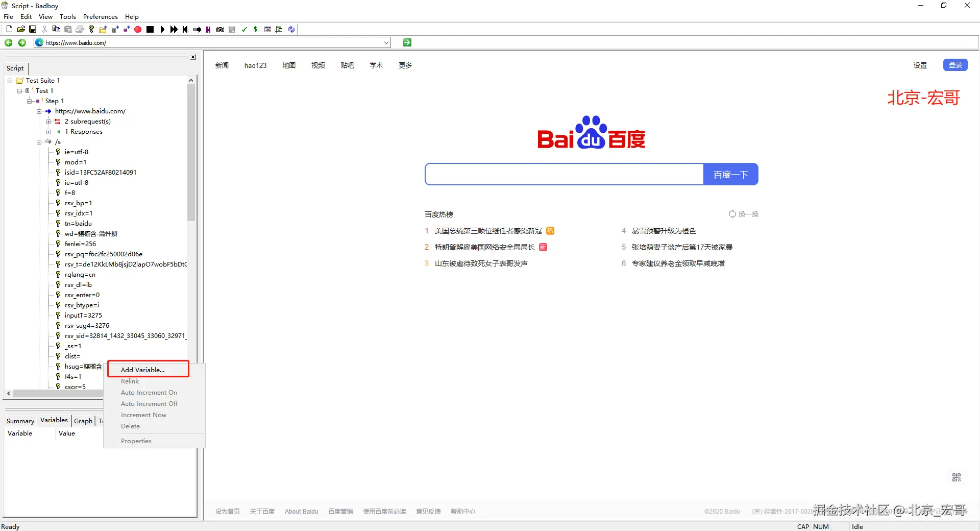Stop playback with the black square button
This screenshot has width=980, height=531.
[x=150, y=30]
